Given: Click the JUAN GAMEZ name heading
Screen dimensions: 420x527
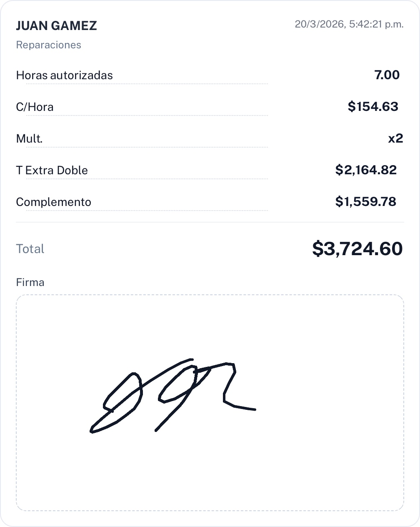Looking at the screenshot, I should pos(56,26).
